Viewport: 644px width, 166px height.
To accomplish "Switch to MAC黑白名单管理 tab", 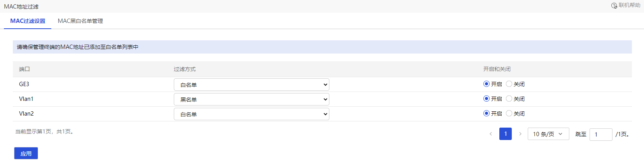I will (x=80, y=21).
